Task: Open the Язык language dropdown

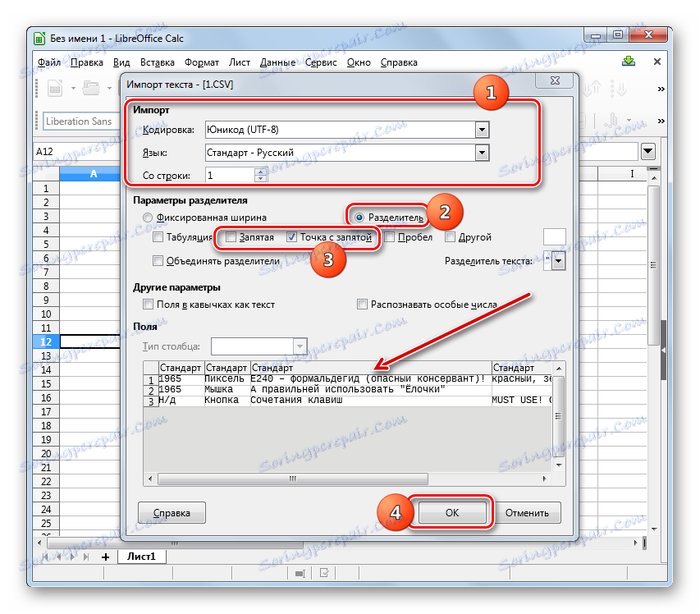Action: click(x=482, y=153)
